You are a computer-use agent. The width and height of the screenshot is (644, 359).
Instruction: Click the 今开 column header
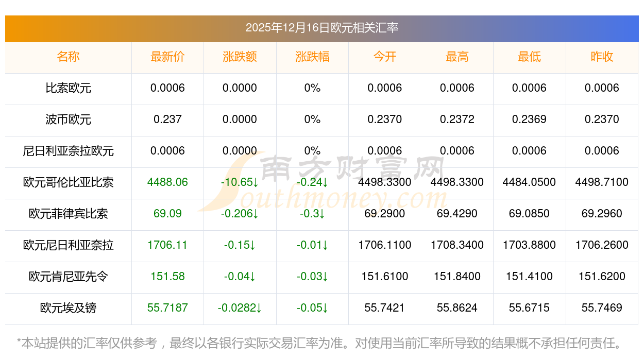tap(385, 57)
